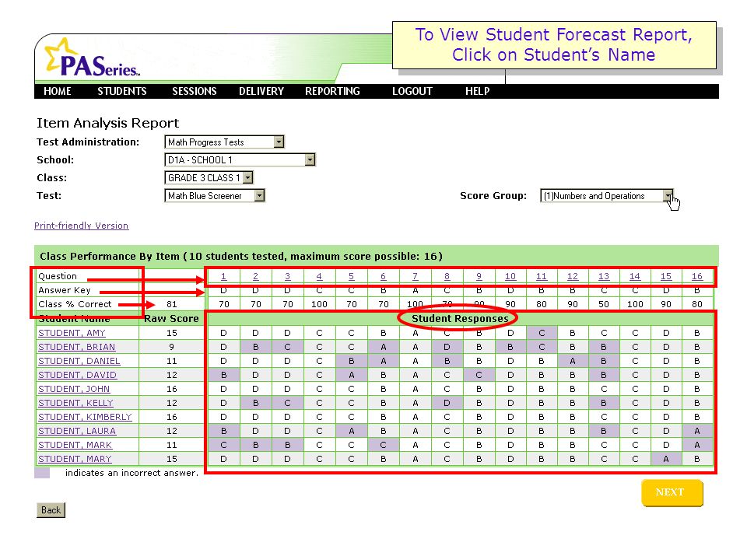Open STUDENT, BRIAN forecast report
The image size is (747, 560).
(77, 347)
